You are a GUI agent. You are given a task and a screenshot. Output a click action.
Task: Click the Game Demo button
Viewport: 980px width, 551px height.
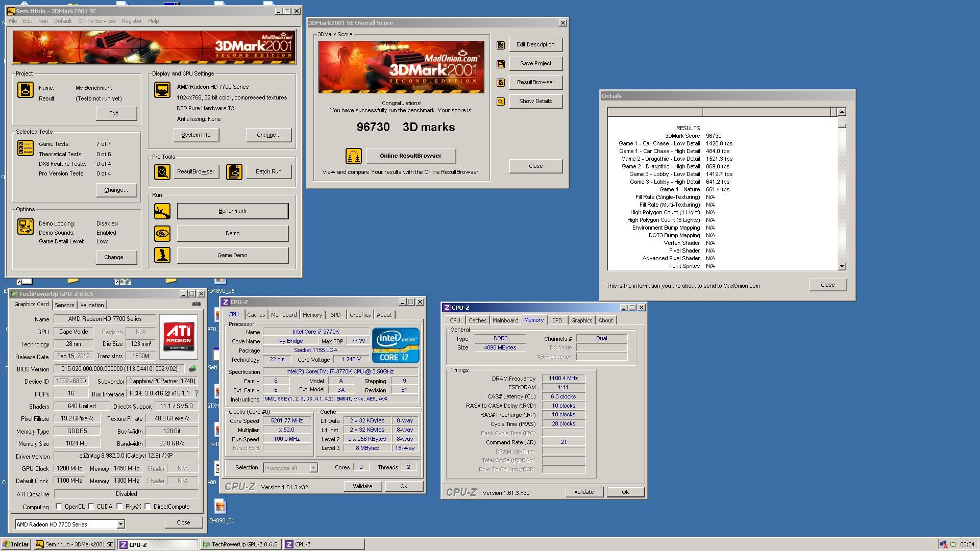click(233, 256)
